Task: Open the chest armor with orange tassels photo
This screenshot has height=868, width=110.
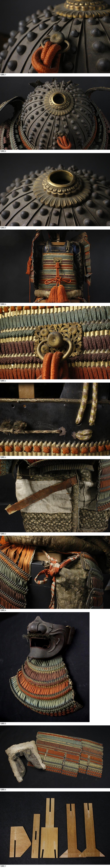Action: [x=55, y=266]
